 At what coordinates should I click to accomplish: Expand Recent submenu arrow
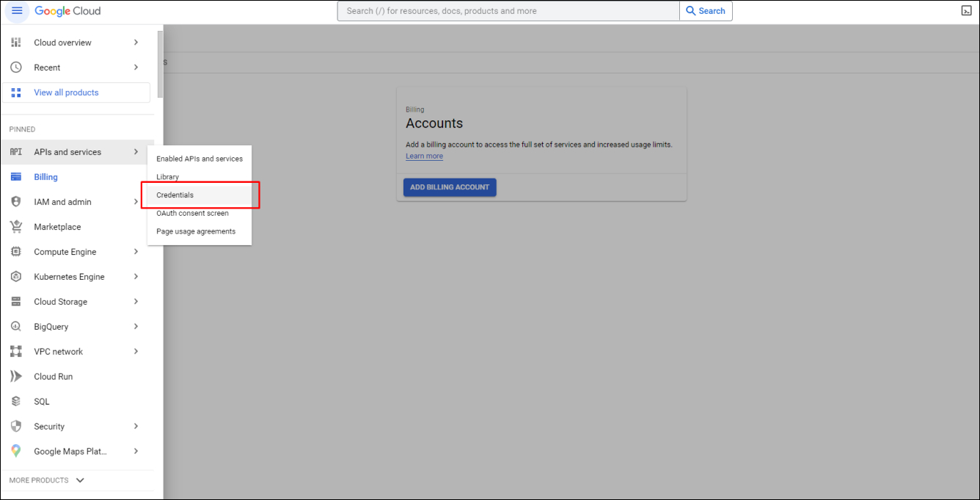pyautogui.click(x=136, y=68)
